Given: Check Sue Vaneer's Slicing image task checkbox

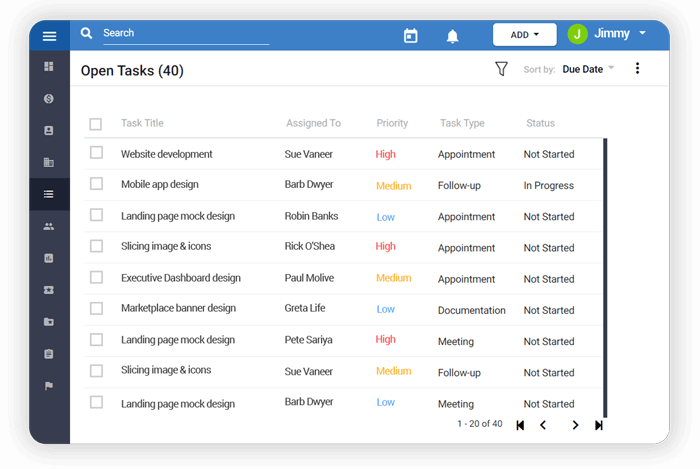Looking at the screenshot, I should pos(96,371).
